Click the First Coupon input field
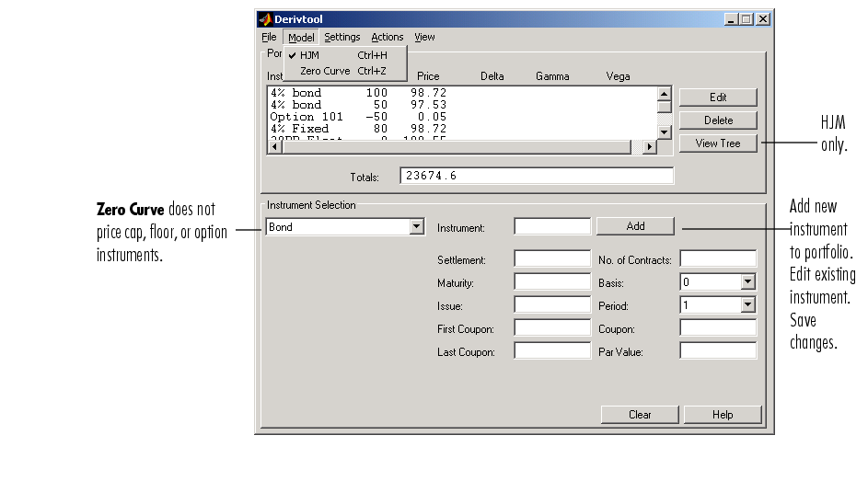Viewport: 868px width, 504px height. (552, 327)
